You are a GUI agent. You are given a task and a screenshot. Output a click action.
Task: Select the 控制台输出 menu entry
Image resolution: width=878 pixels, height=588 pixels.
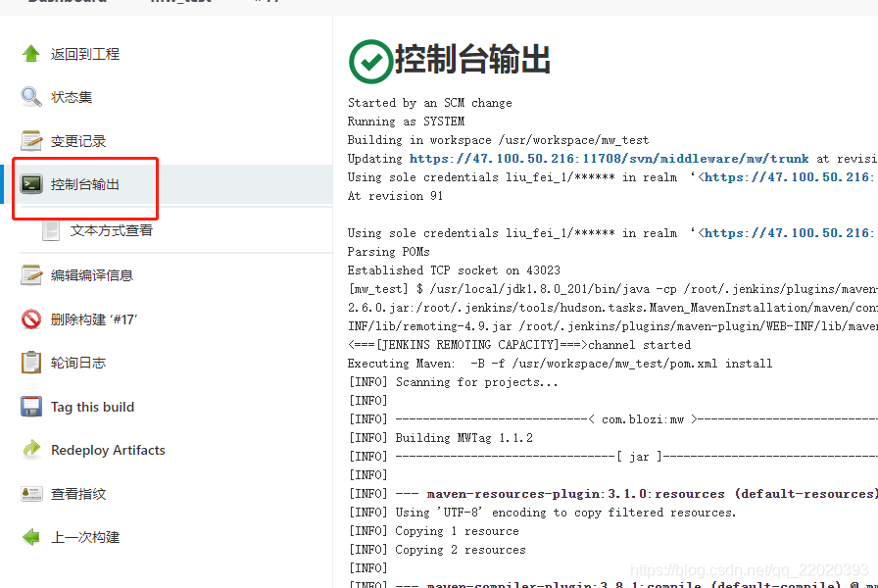pyautogui.click(x=85, y=184)
